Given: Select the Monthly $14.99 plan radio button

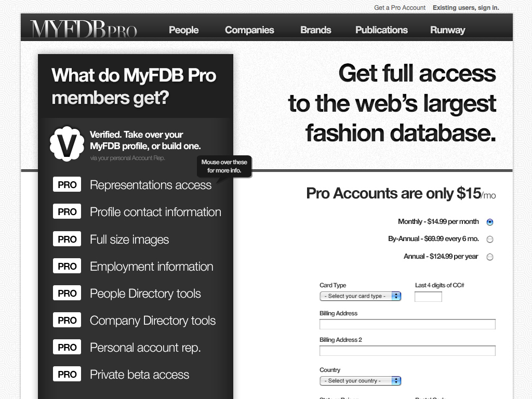Looking at the screenshot, I should click(x=489, y=222).
